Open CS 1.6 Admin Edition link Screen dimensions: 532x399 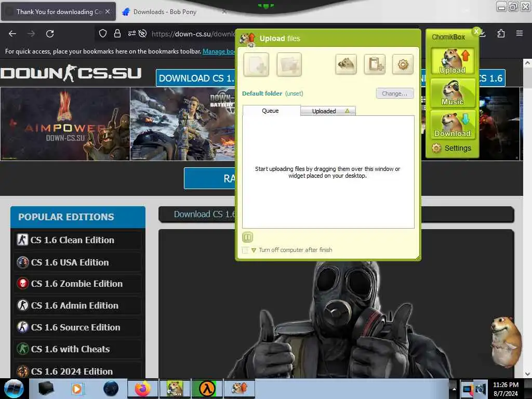pos(78,305)
